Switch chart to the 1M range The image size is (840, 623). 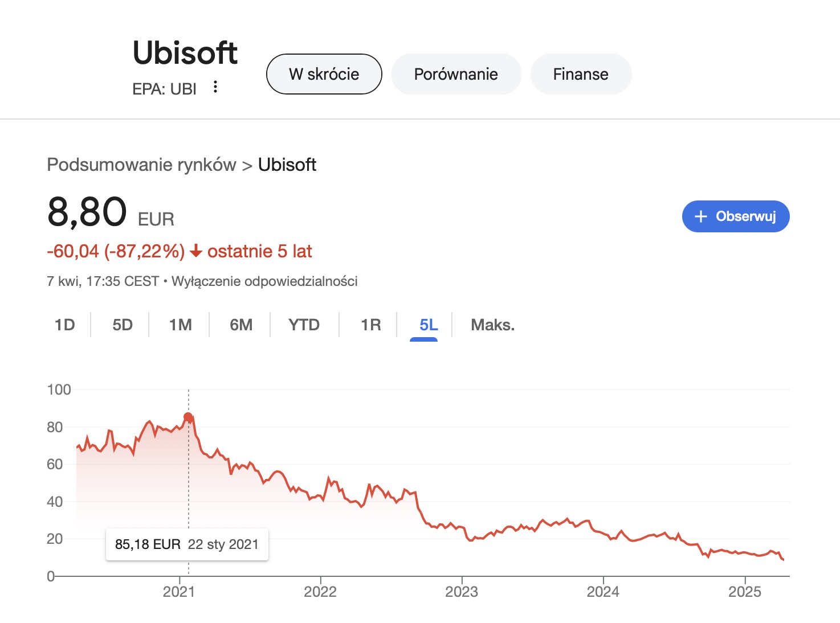coord(180,325)
